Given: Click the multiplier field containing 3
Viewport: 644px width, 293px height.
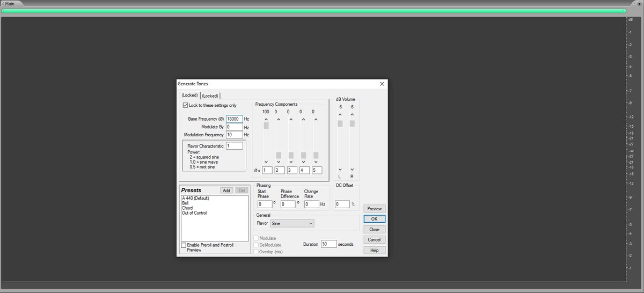Looking at the screenshot, I should click(292, 171).
